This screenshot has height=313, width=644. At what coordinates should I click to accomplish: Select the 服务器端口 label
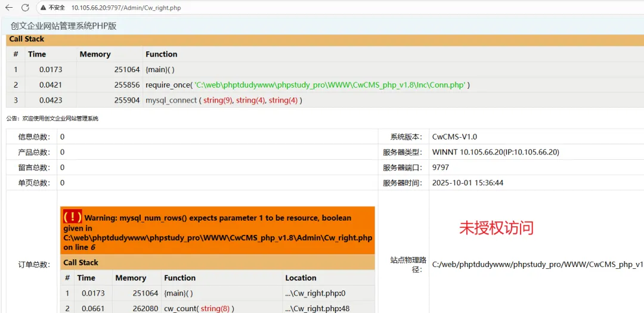[403, 168]
